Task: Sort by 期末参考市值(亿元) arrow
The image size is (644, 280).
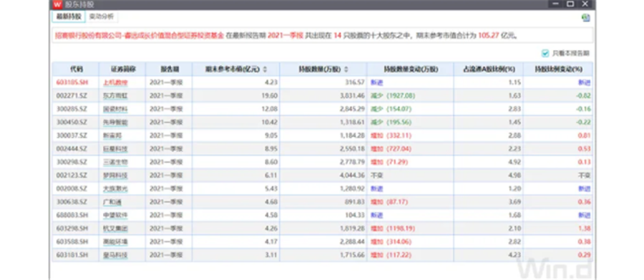Action: pos(265,69)
